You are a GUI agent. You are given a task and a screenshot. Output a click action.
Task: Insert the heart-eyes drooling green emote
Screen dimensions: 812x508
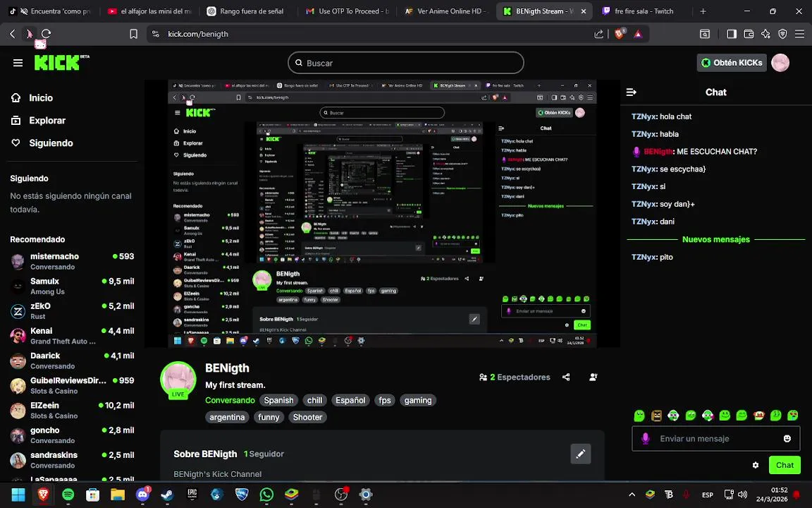coord(793,415)
